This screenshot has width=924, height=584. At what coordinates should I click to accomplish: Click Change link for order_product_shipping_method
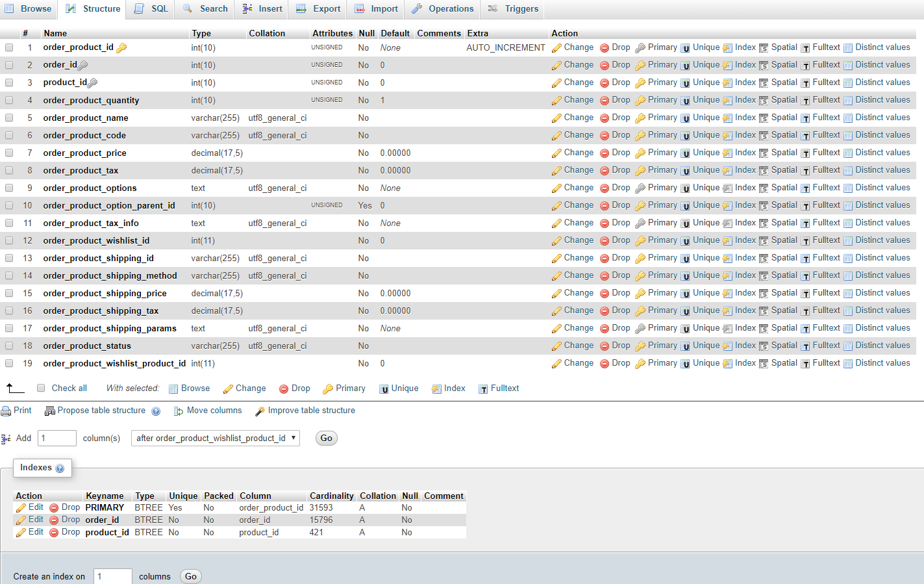click(579, 275)
